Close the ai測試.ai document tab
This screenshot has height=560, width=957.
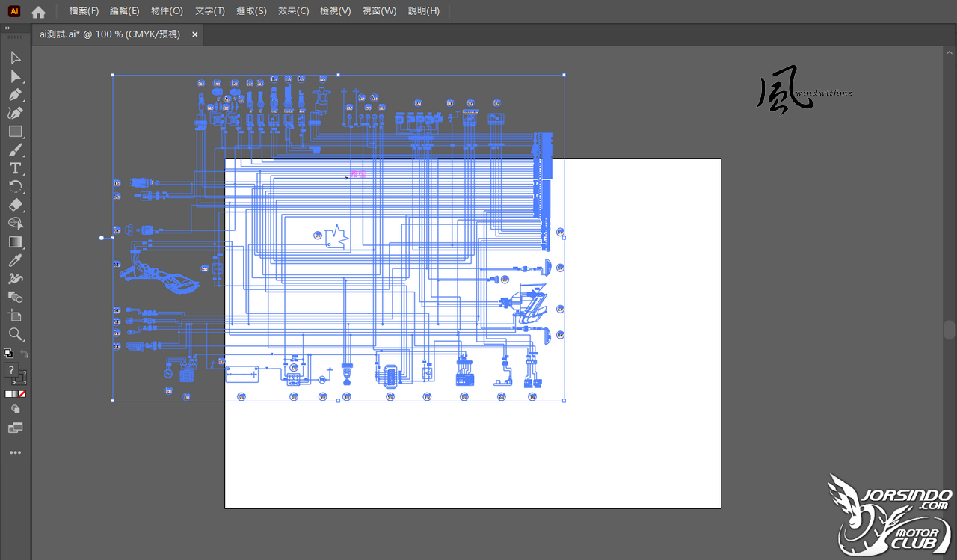(195, 34)
